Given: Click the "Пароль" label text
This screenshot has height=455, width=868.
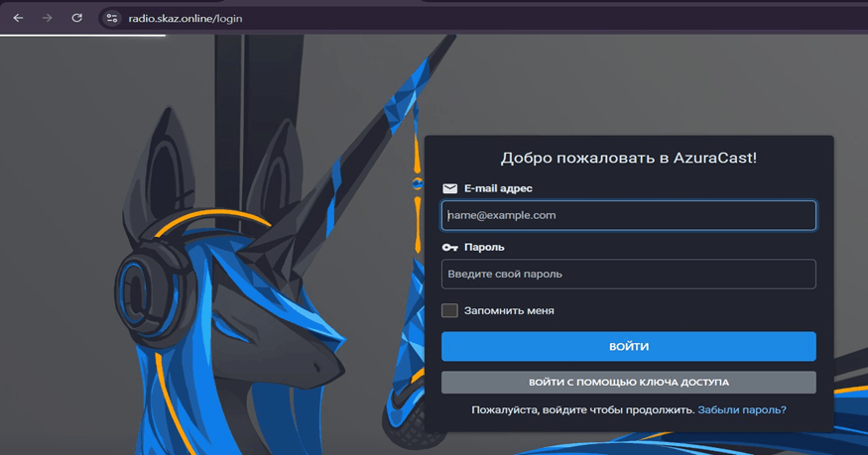Looking at the screenshot, I should (484, 247).
